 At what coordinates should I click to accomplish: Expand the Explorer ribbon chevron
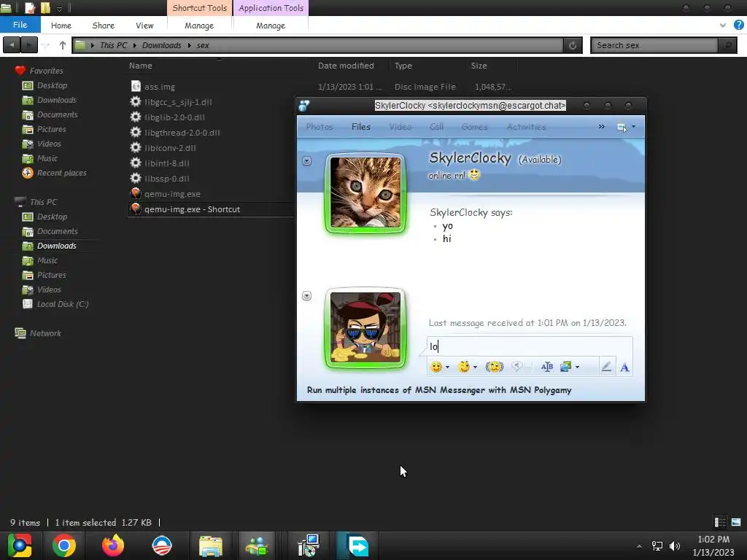723,26
